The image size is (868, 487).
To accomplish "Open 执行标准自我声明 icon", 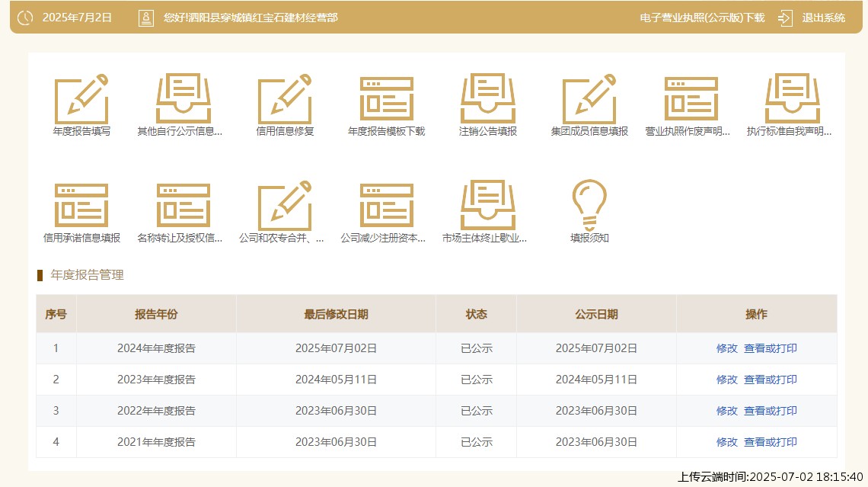I will pos(792,99).
